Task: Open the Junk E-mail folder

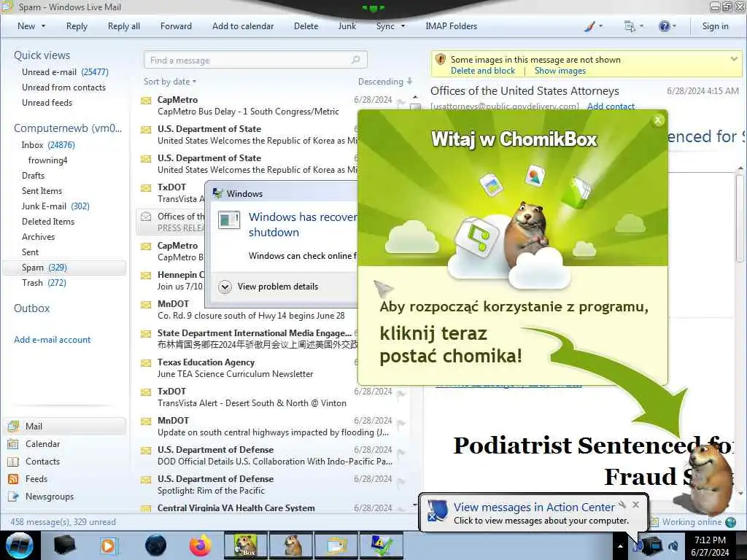Action: pos(55,206)
